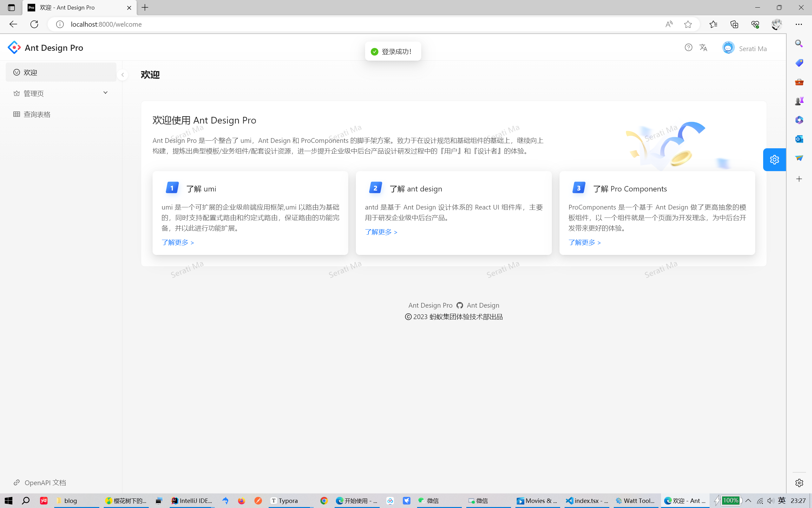Image resolution: width=812 pixels, height=508 pixels.
Task: Click 了解更多 under 了解 ant design
Action: pos(381,232)
